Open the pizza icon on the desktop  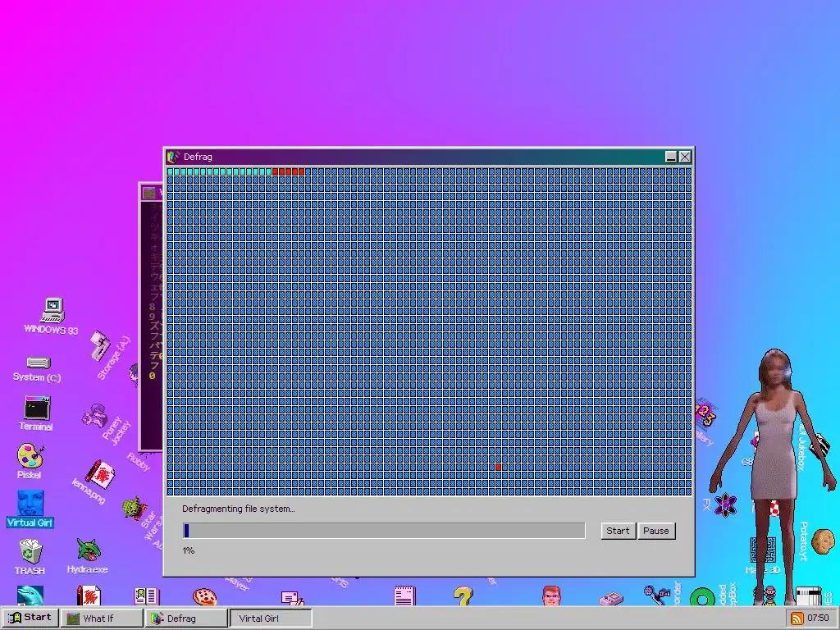(204, 597)
